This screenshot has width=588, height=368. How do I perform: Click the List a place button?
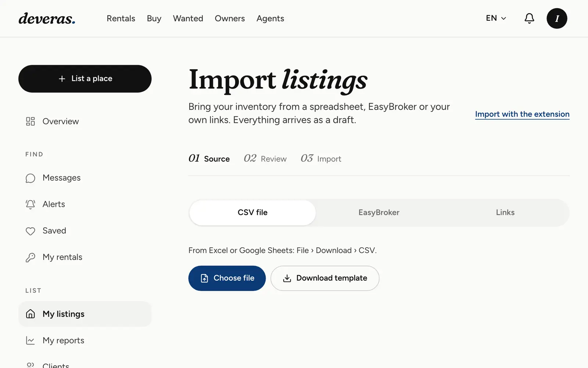85,79
